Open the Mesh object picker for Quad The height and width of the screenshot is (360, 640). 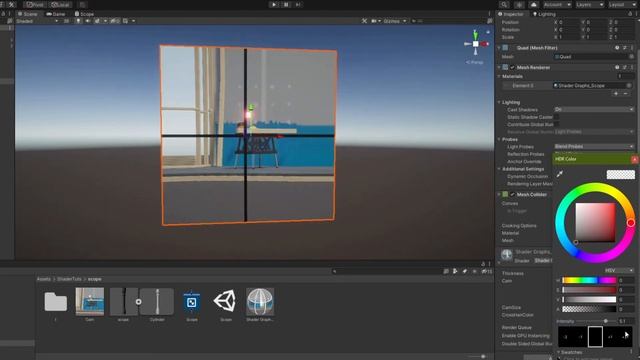pos(631,57)
